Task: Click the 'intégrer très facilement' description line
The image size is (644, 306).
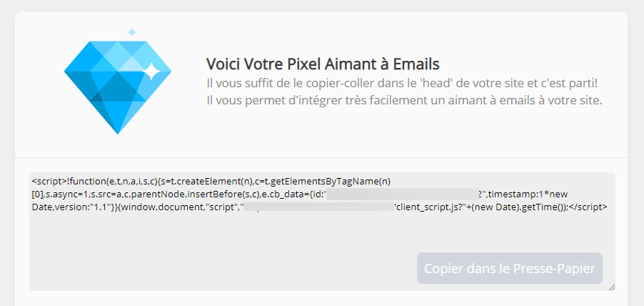Action: click(404, 100)
